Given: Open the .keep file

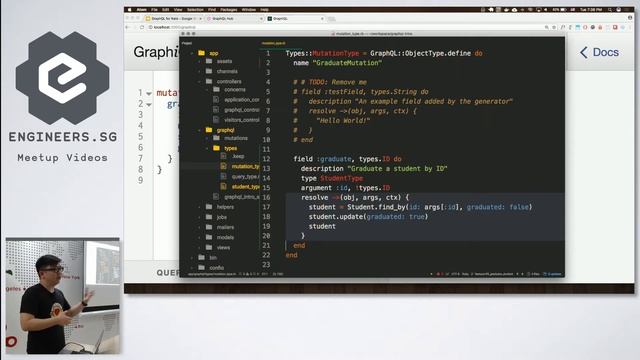Looking at the screenshot, I should (238, 156).
